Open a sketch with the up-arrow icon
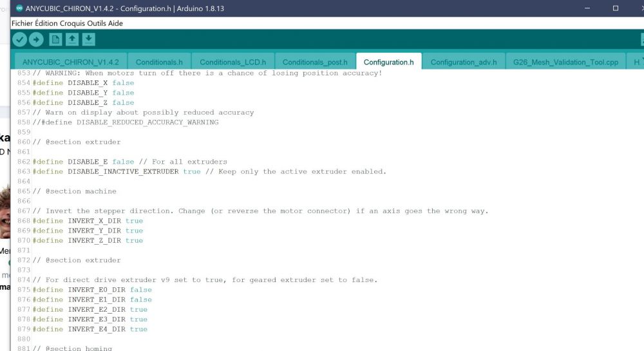 (x=72, y=39)
